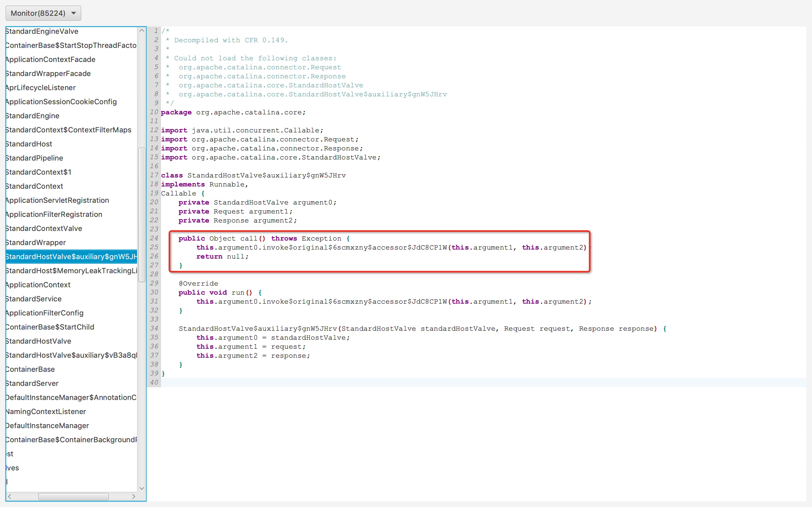Choose NamingContextListener in list
Image resolution: width=812 pixels, height=507 pixels.
click(x=46, y=412)
